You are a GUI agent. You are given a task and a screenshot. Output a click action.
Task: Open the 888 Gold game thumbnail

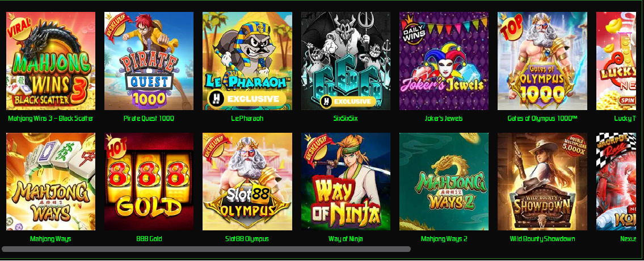pyautogui.click(x=149, y=181)
